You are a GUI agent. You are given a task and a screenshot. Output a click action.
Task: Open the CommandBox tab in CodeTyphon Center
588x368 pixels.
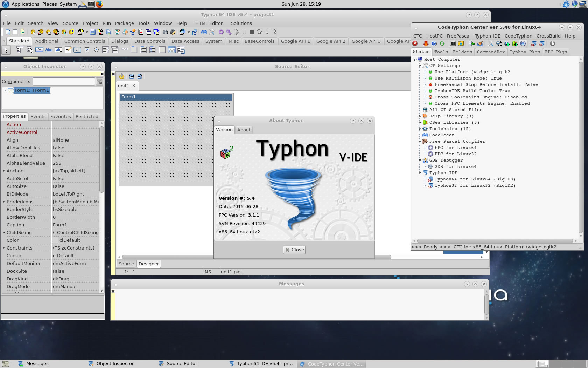pyautogui.click(x=491, y=52)
